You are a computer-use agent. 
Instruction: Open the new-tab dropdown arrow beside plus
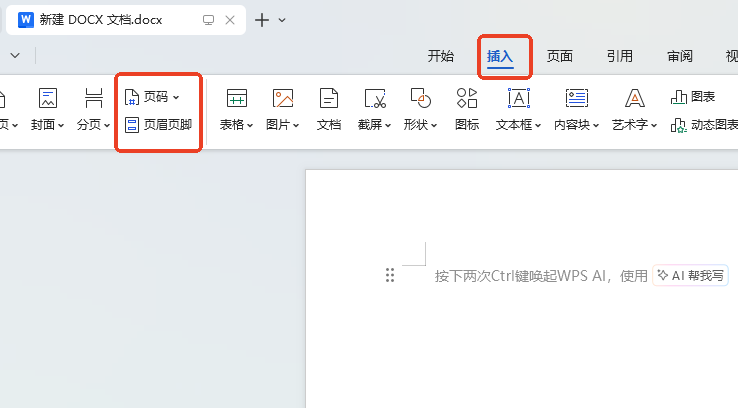(282, 20)
